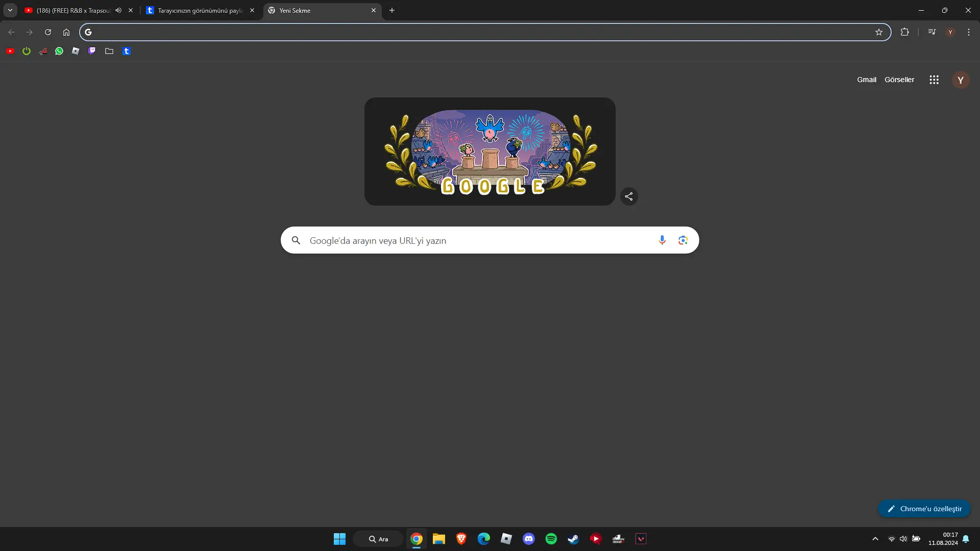The image size is (980, 551).
Task: Search by image with Google Lens
Action: (683, 240)
